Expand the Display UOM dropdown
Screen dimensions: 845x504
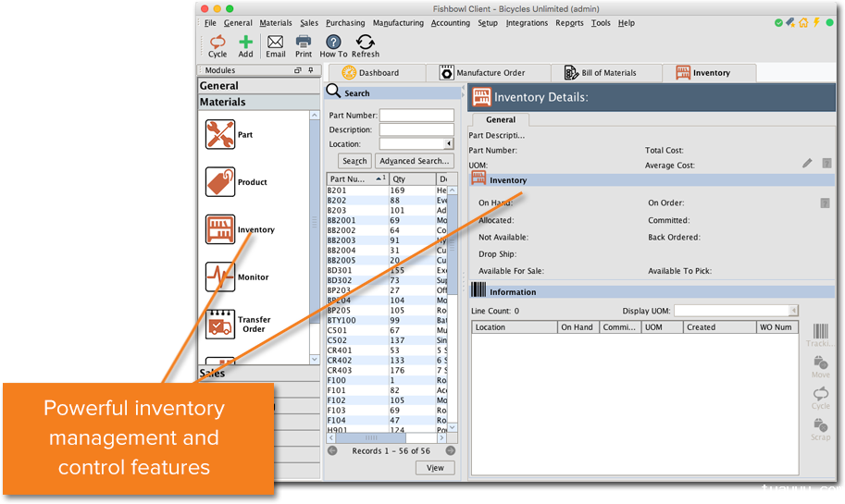point(793,311)
